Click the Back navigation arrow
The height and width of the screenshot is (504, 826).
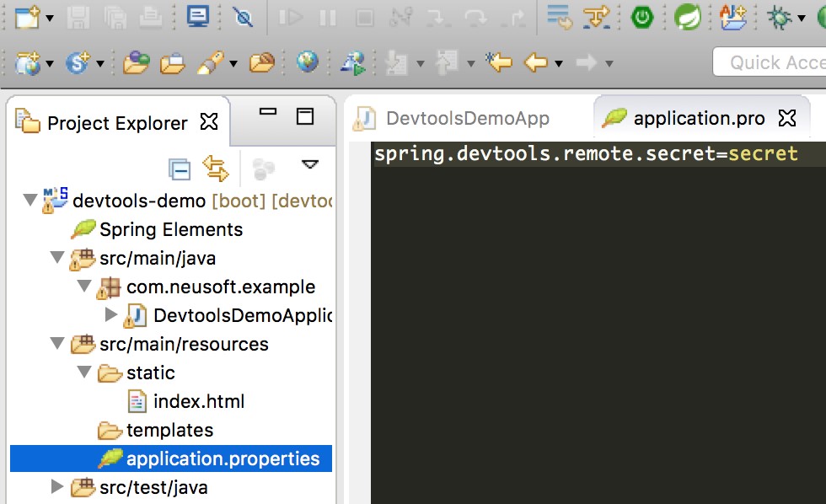[536, 62]
